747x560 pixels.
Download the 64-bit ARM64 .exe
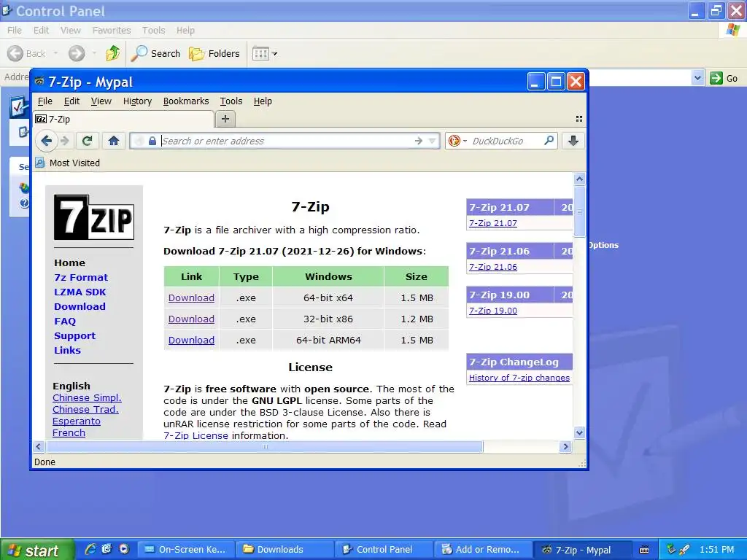[x=191, y=340]
